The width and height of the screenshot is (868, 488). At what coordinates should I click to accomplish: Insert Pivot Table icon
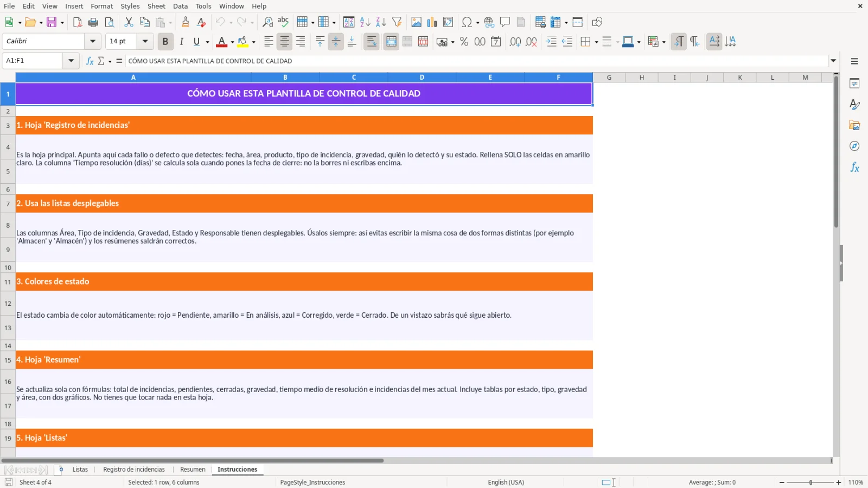pyautogui.click(x=448, y=22)
